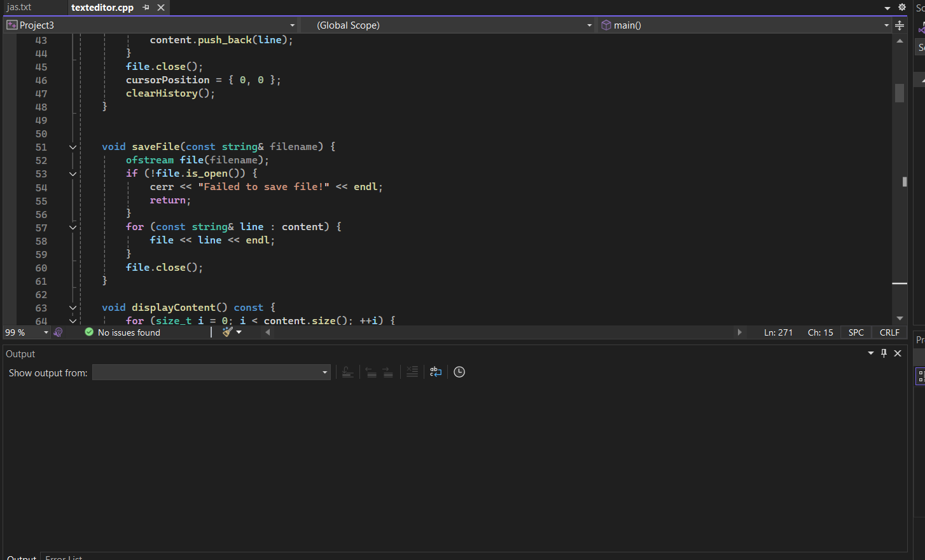Click the editor vertical scrollbar thumb
Screen dimensions: 925x560
(900, 93)
